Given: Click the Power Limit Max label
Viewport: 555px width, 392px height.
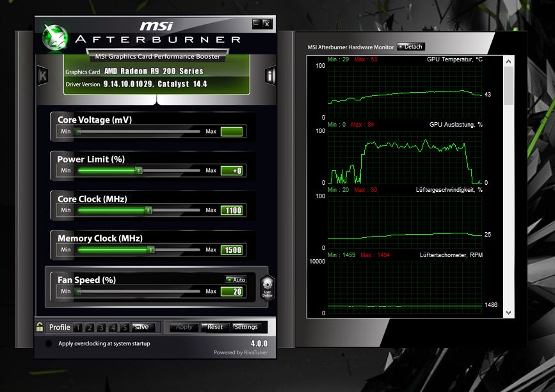Looking at the screenshot, I should pyautogui.click(x=211, y=170).
